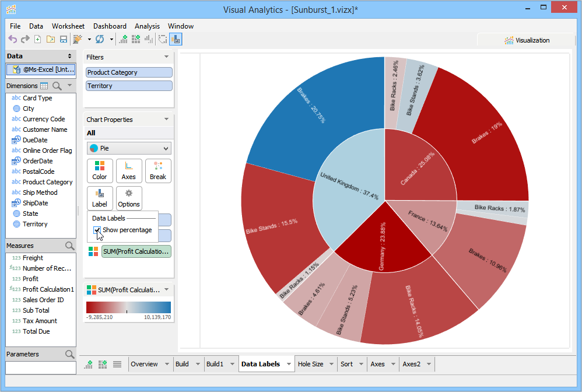Open the Analysis menu

[x=147, y=26]
